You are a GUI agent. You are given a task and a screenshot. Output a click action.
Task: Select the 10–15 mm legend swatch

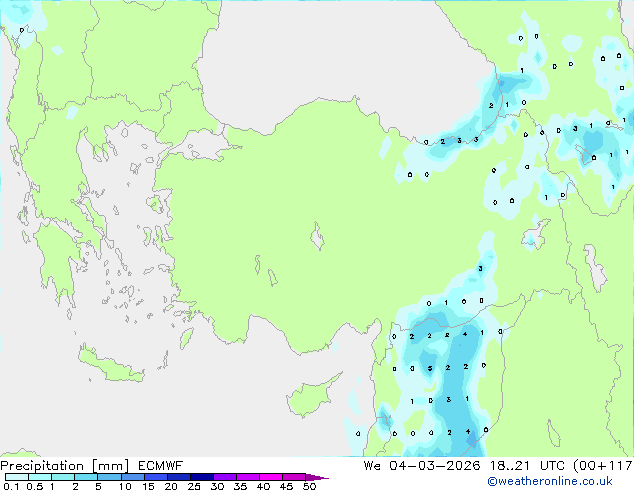point(132,477)
